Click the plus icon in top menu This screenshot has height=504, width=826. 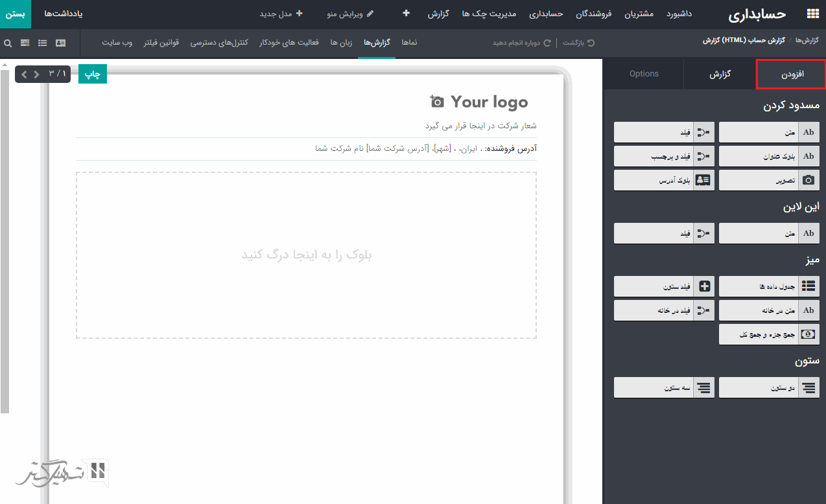(406, 13)
